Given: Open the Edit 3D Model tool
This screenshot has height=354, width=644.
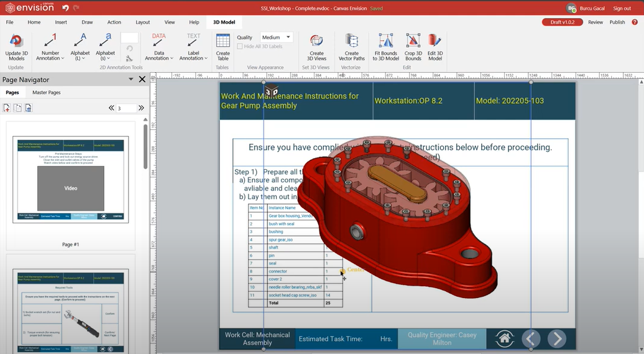Looking at the screenshot, I should click(x=435, y=42).
